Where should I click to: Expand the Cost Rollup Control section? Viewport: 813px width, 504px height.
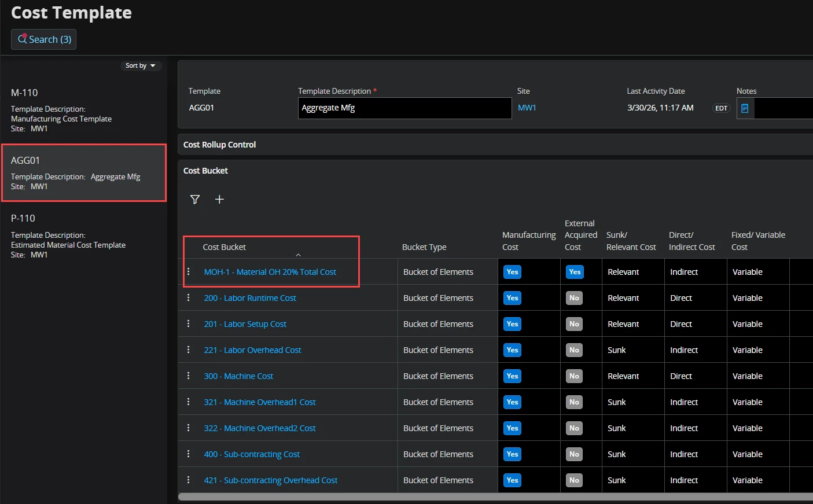coord(220,145)
